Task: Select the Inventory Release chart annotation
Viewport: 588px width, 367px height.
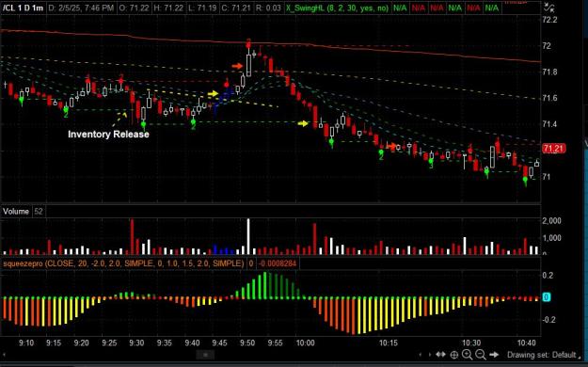Action: [108, 134]
